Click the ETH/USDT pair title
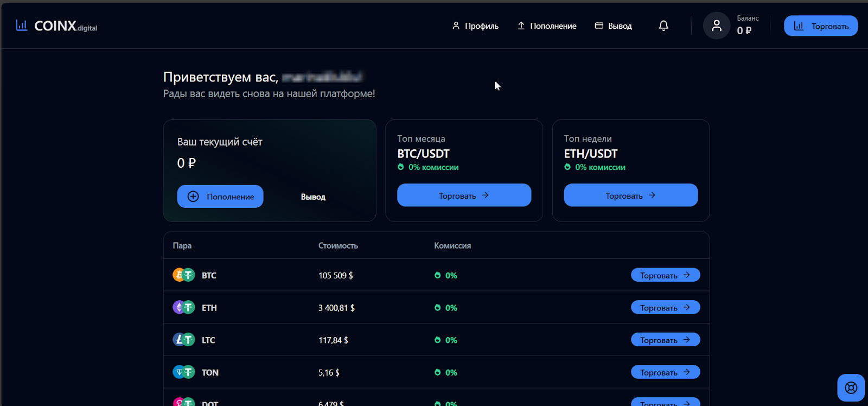This screenshot has height=406, width=868. pos(590,154)
